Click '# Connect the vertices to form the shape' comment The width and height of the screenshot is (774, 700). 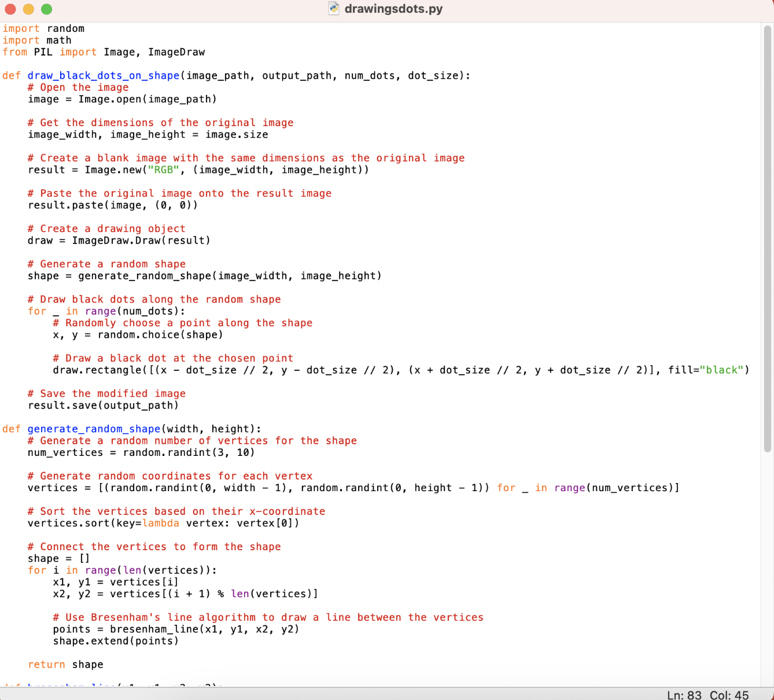[154, 547]
